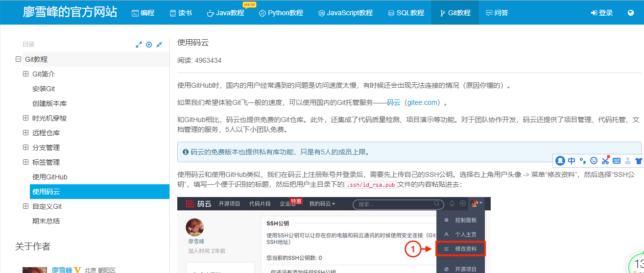Open the 编程 menu in top navigation
Image resolution: width=644 pixels, height=273 pixels.
click(x=143, y=13)
